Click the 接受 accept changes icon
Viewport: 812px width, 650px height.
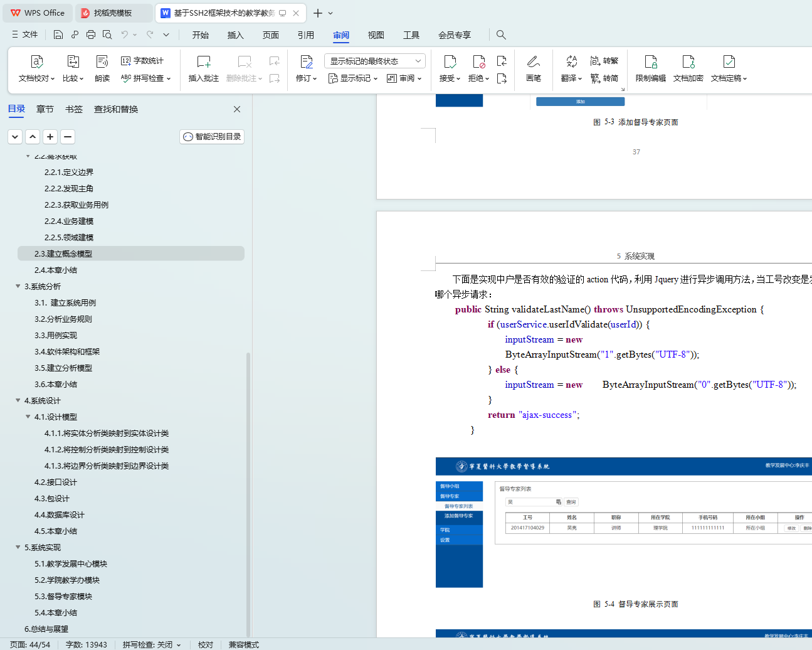(x=450, y=61)
